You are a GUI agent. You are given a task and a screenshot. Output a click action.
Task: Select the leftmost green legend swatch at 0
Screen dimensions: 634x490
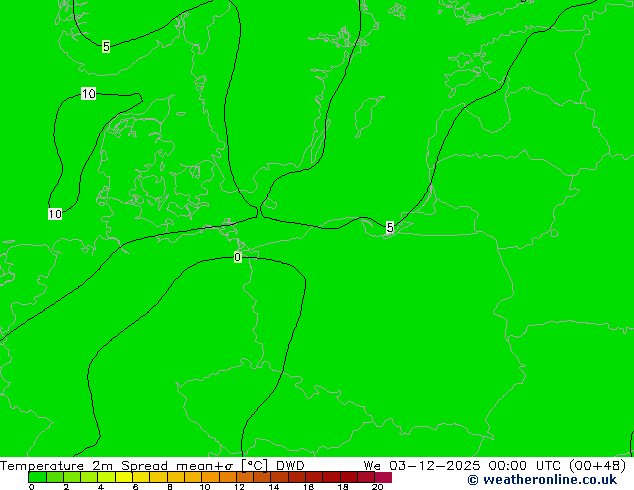[x=37, y=477]
